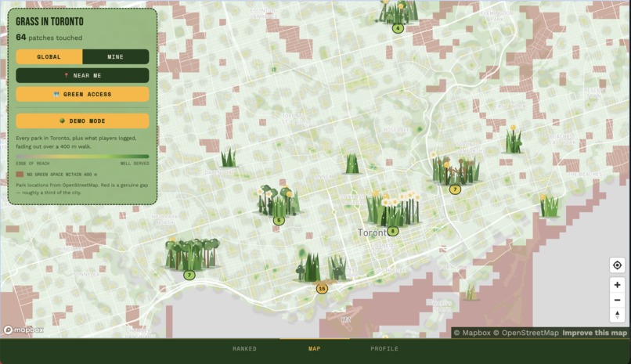Viewport: 631px width, 364px height.
Task: Zoom in with the plus icon
Action: click(x=617, y=285)
